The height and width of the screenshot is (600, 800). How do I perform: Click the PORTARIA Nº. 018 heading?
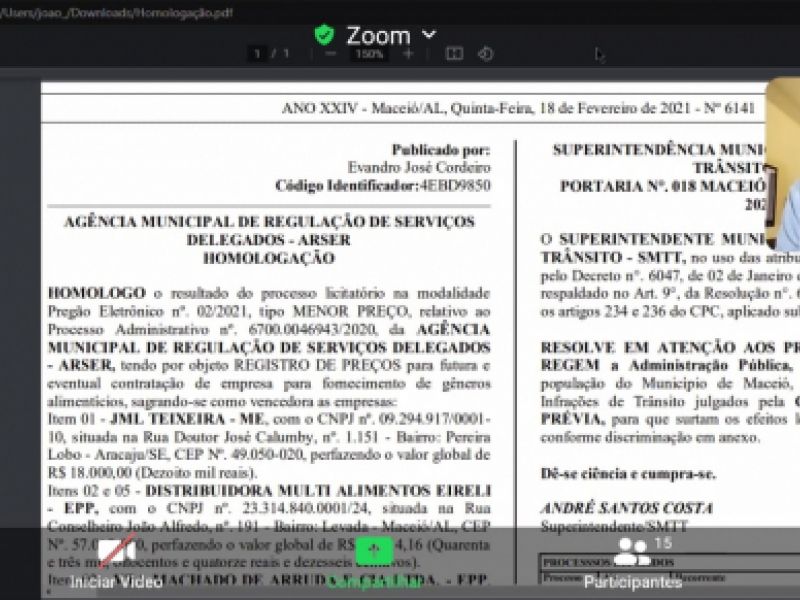pos(660,186)
